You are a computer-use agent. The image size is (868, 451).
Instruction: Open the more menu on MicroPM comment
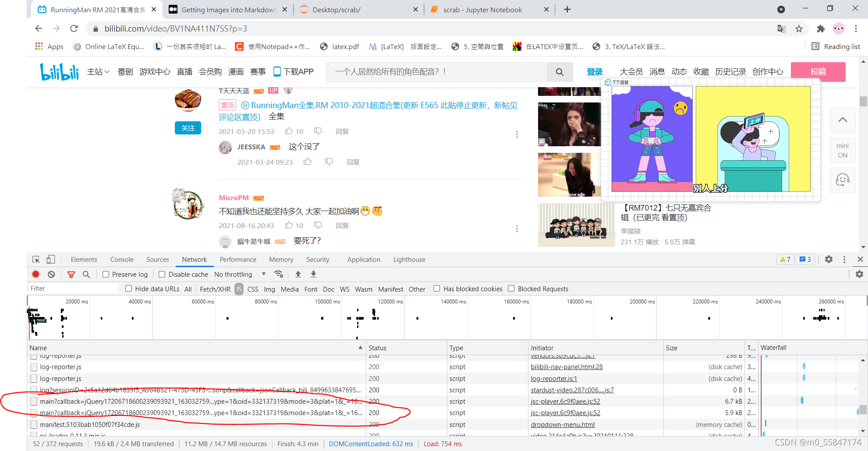tap(517, 229)
